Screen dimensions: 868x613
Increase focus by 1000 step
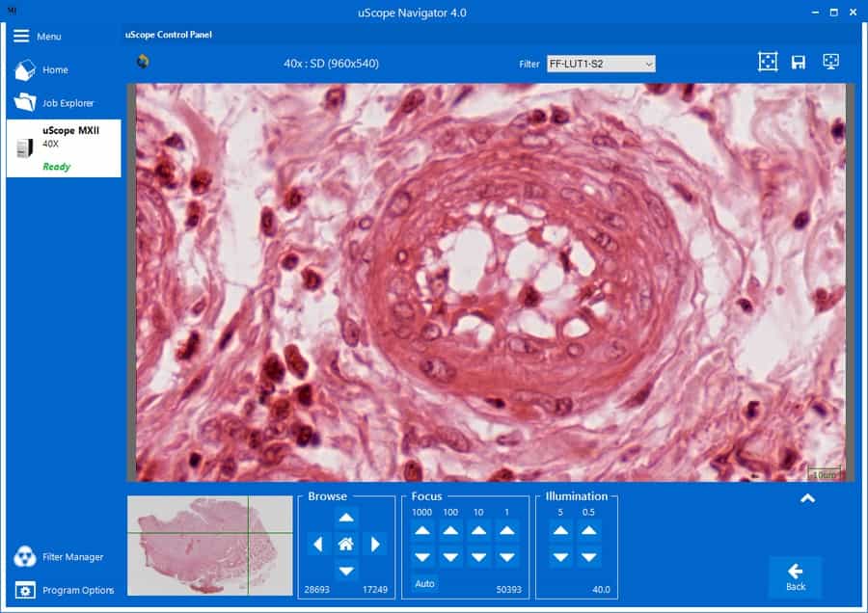pyautogui.click(x=423, y=530)
